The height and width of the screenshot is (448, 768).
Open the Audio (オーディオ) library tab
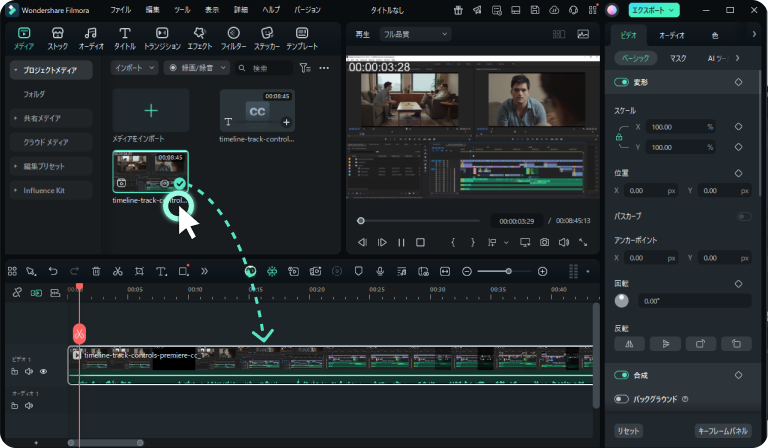click(91, 39)
